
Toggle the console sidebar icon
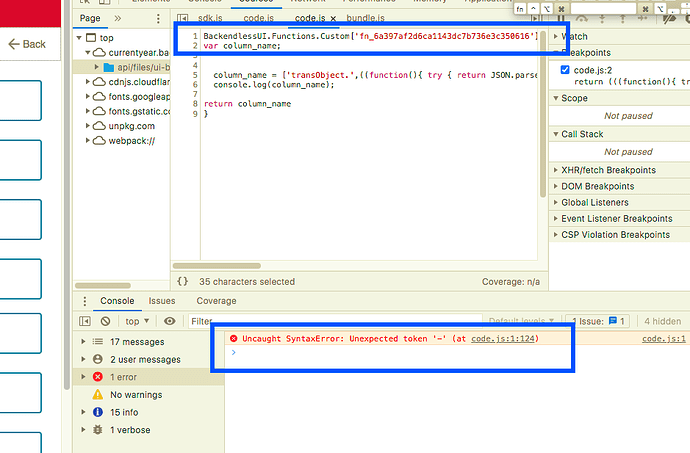[x=85, y=321]
